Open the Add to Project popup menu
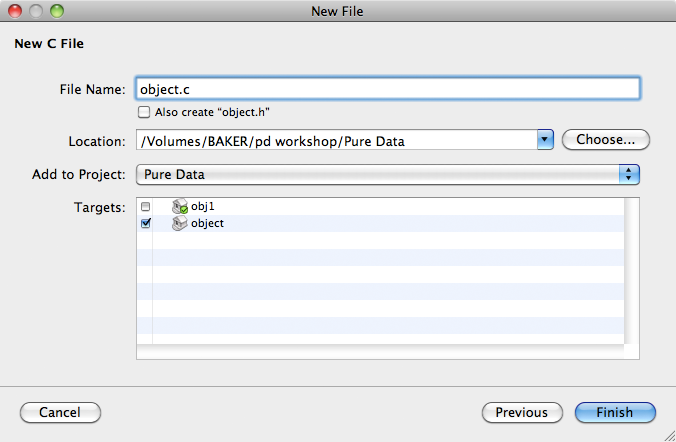The image size is (676, 442). tap(388, 175)
